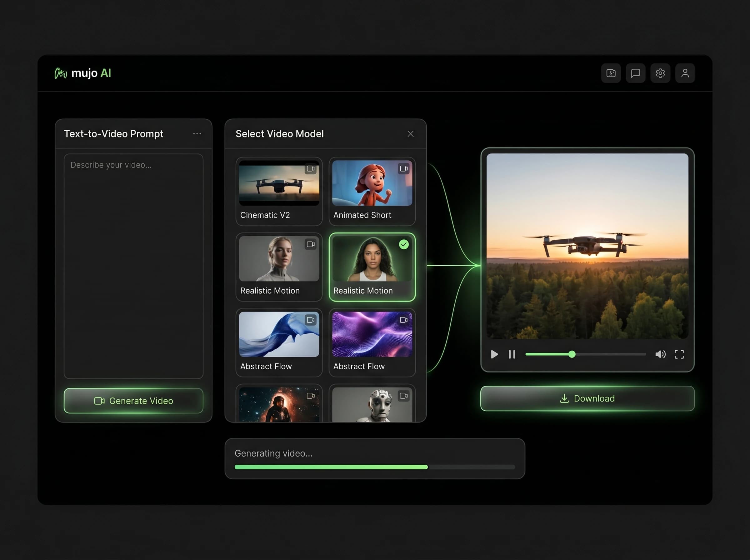This screenshot has height=560, width=750.
Task: Click the mujo AI logo
Action: point(83,73)
